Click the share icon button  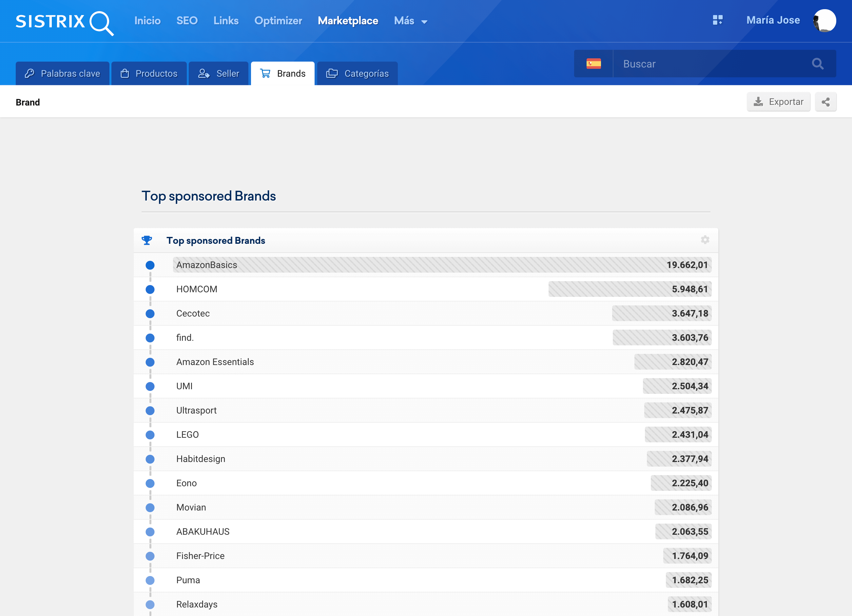pos(825,102)
